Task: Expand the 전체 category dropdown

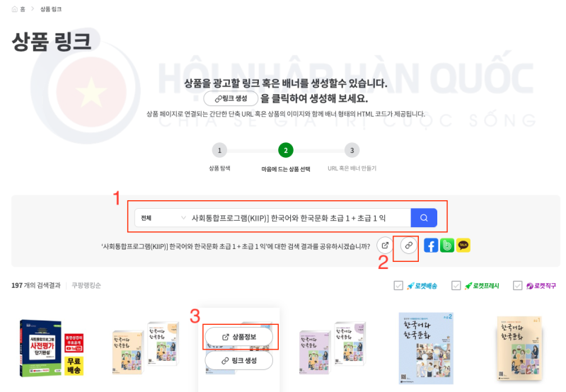Action: click(x=163, y=218)
